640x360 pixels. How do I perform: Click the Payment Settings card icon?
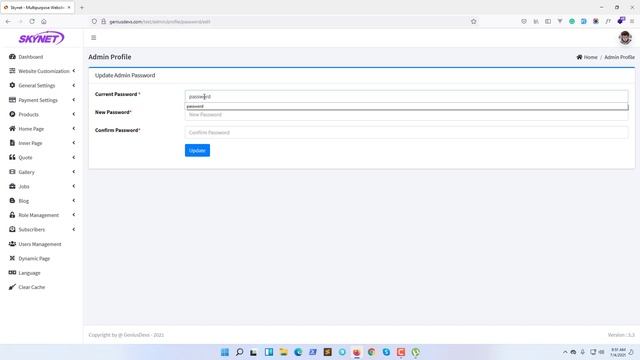tap(12, 100)
